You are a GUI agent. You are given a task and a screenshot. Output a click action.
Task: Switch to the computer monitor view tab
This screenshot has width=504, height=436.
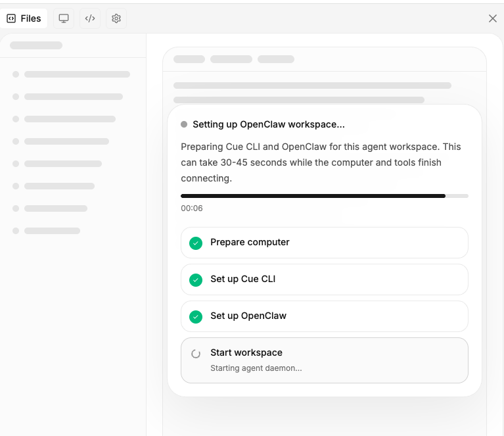pos(64,18)
